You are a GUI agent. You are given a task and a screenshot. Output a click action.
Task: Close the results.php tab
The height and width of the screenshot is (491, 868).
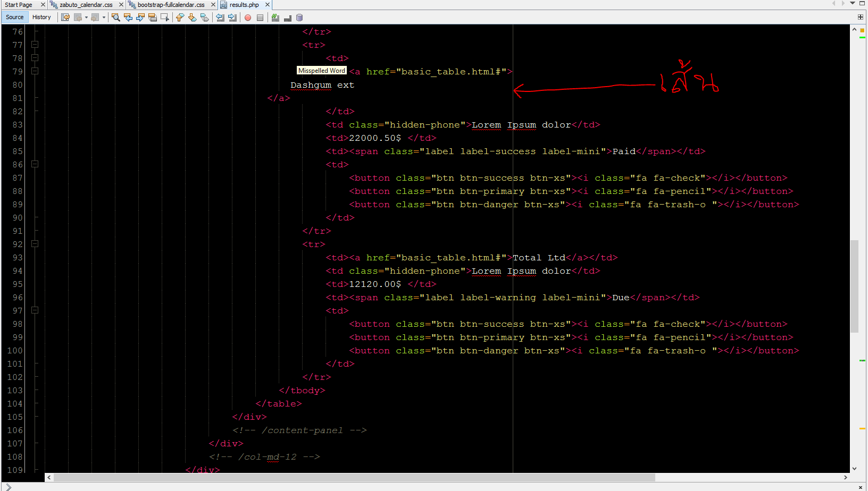268,5
